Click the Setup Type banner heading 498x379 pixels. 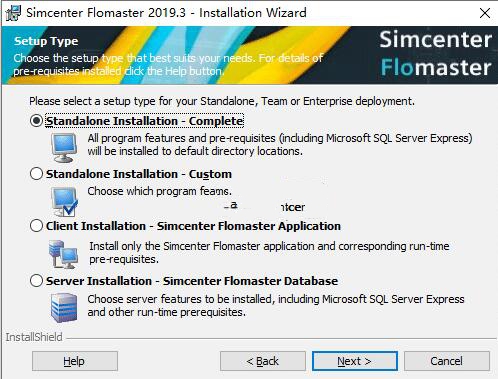click(46, 41)
